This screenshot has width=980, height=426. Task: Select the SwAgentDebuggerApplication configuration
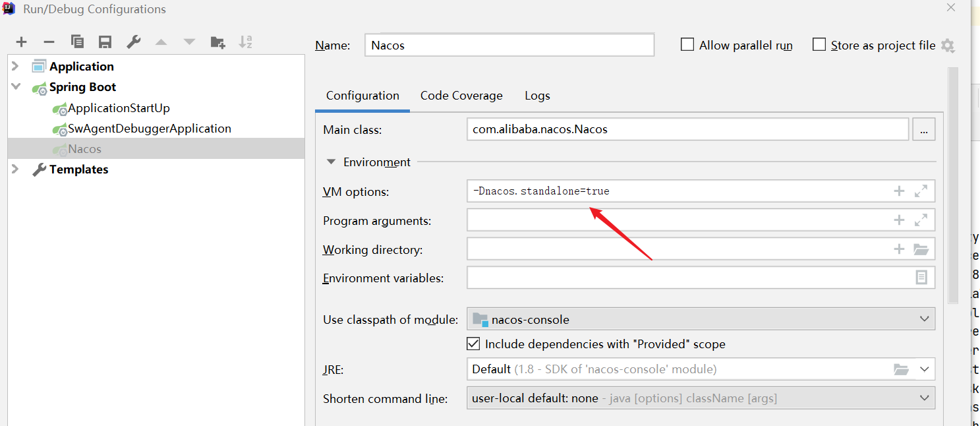(149, 129)
